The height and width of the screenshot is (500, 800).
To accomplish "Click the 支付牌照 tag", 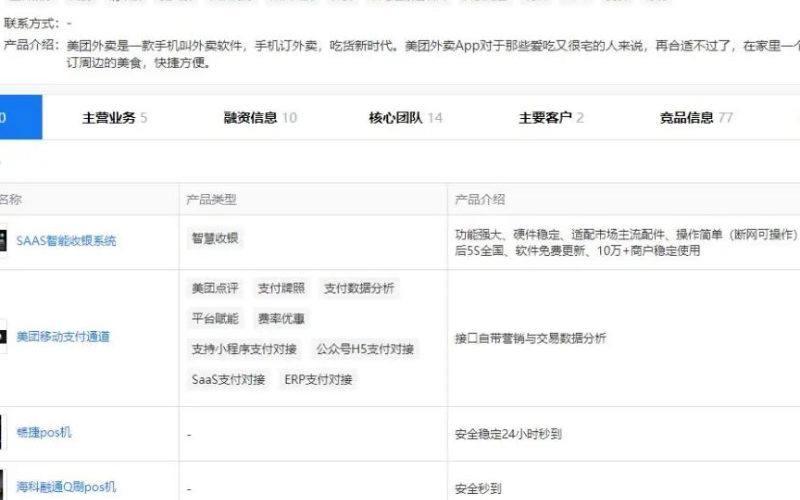I will click(x=281, y=288).
